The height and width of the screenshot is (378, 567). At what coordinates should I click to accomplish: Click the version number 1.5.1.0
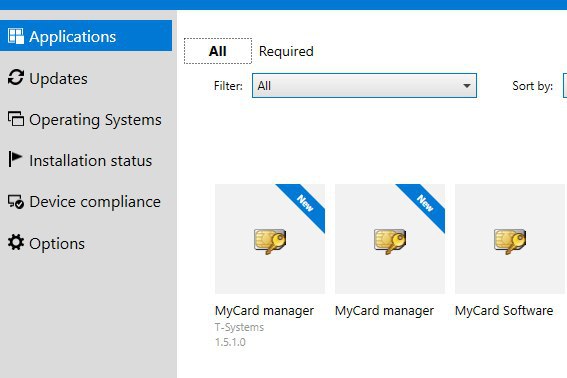(x=230, y=342)
